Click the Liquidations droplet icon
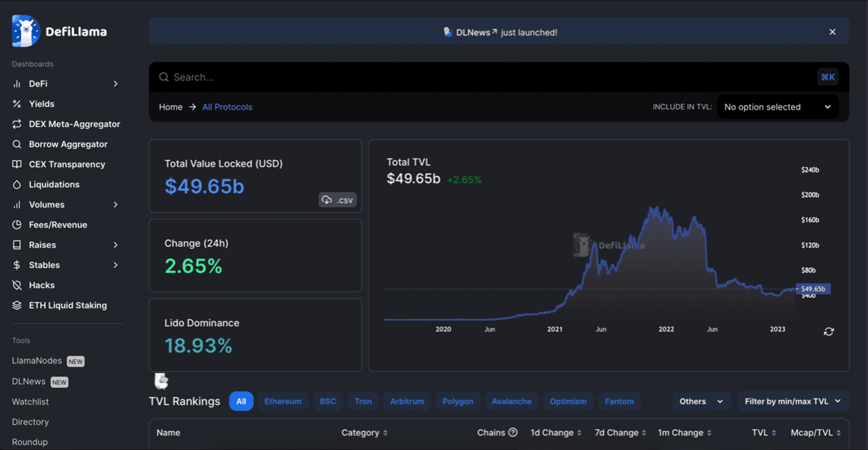This screenshot has height=450, width=868. point(17,184)
